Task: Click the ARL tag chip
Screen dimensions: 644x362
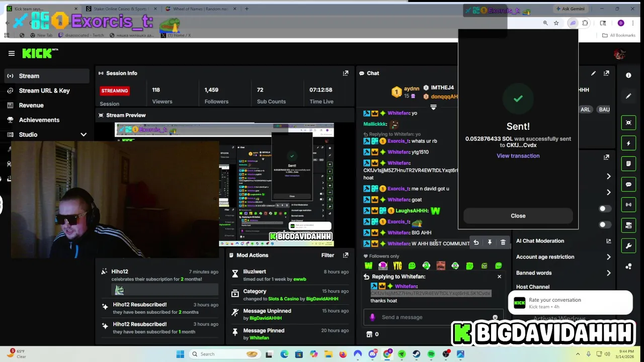Action: [x=585, y=110]
